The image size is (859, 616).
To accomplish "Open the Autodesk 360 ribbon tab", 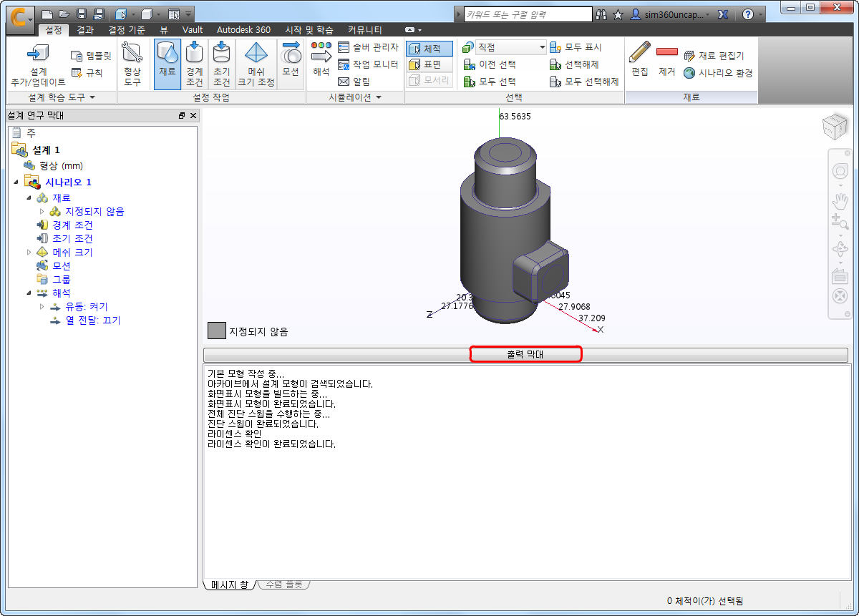I will 243,30.
